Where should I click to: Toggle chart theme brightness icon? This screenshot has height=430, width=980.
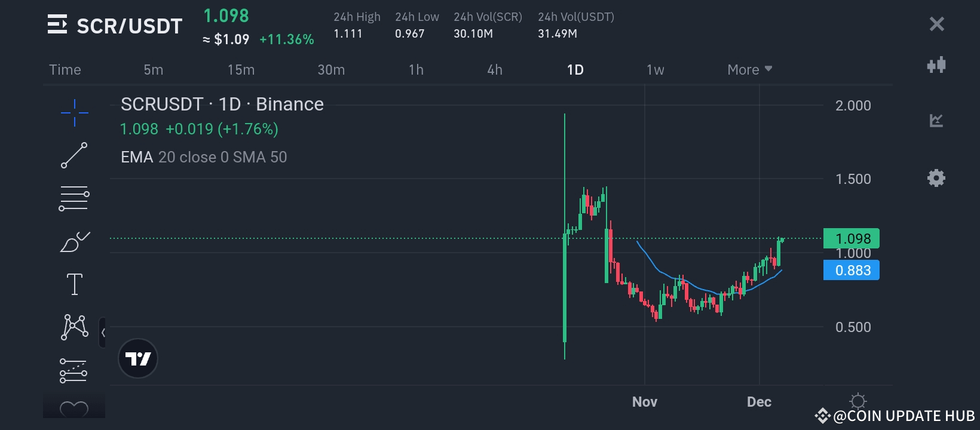(857, 401)
